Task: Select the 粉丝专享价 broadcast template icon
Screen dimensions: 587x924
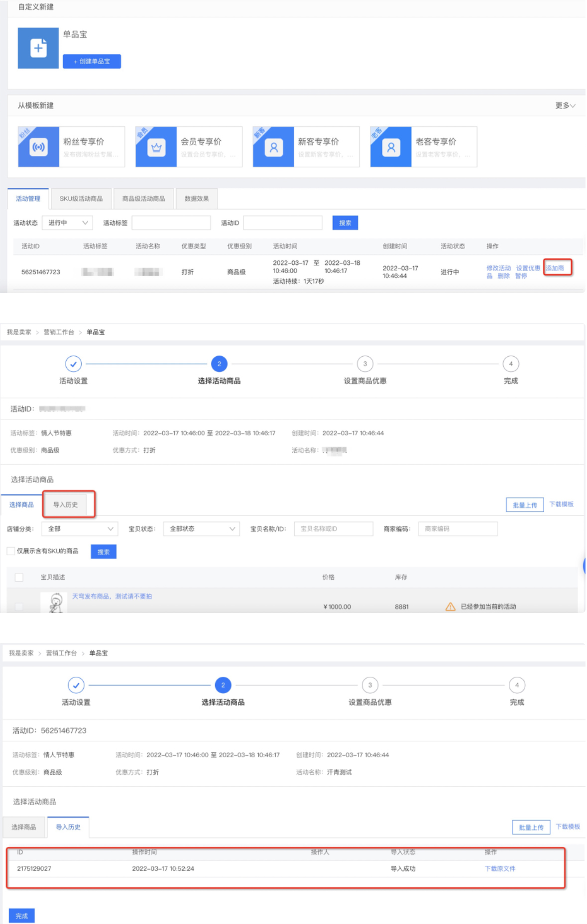Action: [38, 147]
